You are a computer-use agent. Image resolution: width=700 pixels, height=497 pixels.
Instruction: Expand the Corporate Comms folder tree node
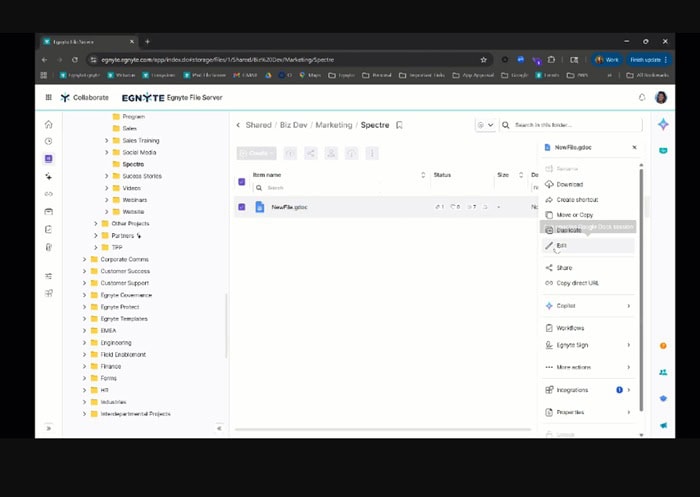coord(84,259)
